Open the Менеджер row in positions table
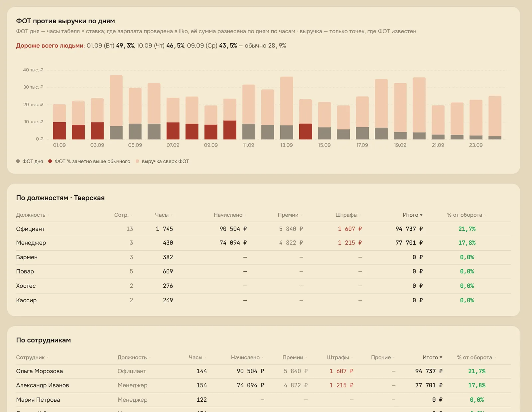 coord(263,243)
